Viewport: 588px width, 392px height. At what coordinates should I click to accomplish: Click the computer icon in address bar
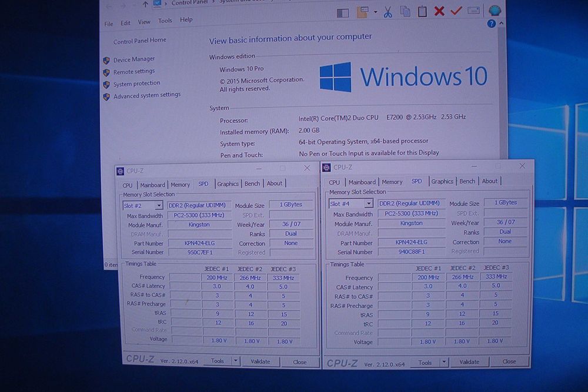[157, 4]
